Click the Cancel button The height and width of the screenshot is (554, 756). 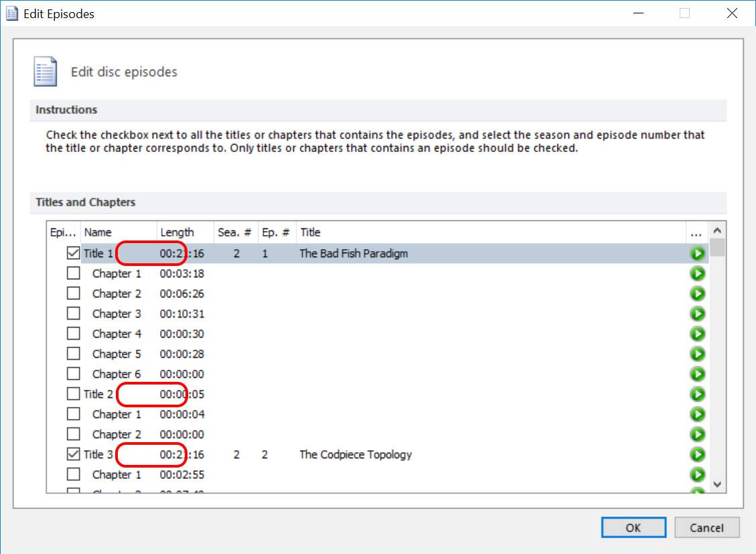[707, 527]
